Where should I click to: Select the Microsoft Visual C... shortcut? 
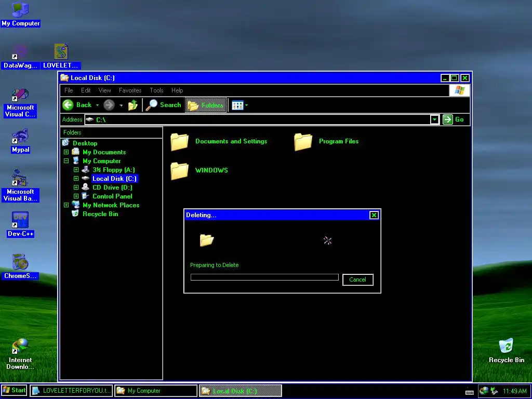20,103
